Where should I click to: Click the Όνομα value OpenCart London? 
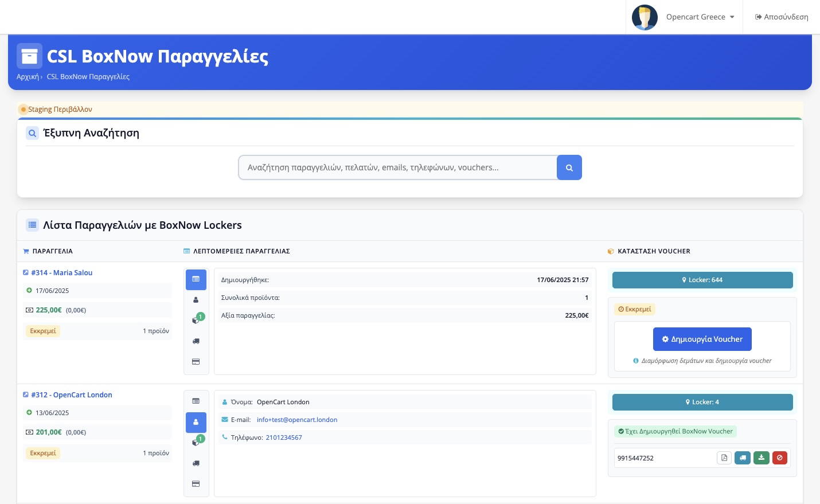[283, 402]
